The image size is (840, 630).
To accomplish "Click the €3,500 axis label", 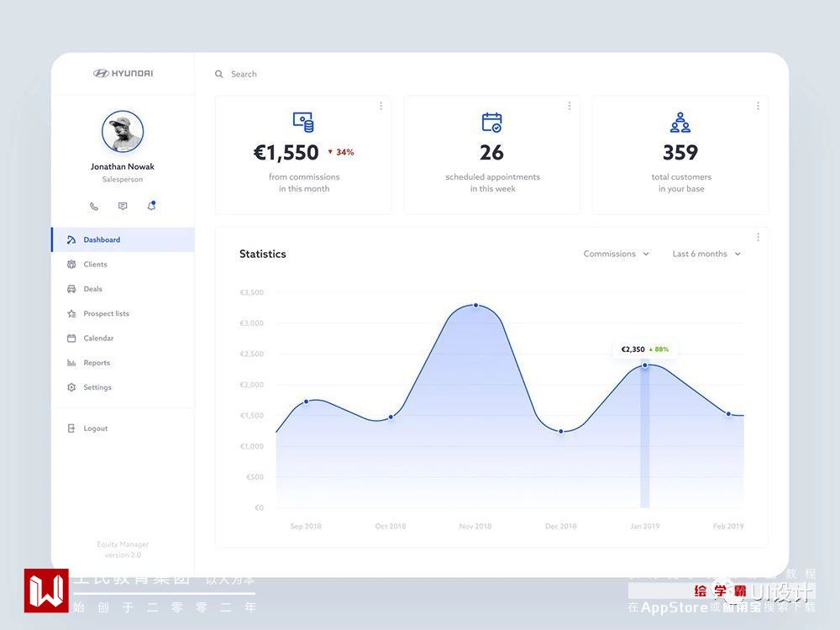I will click(x=252, y=292).
